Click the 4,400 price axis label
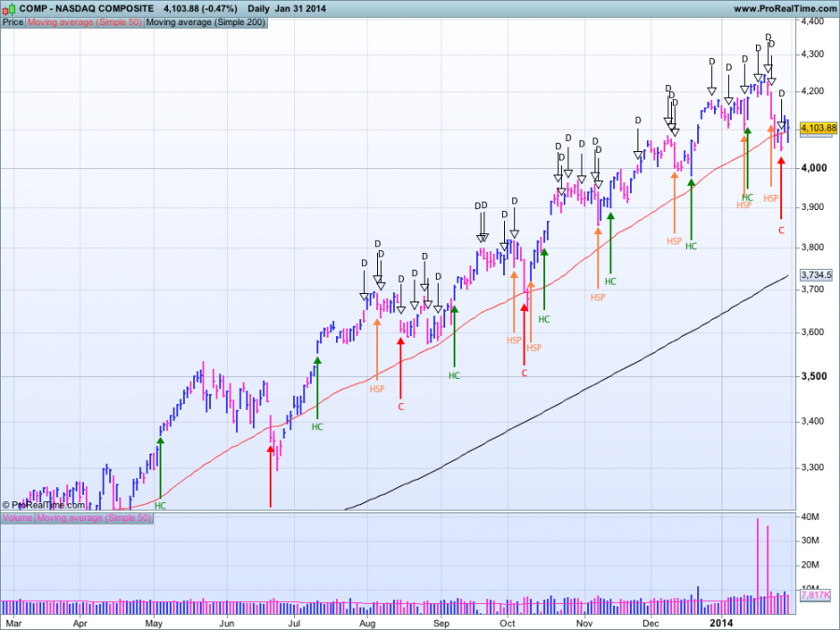The image size is (840, 630). [813, 21]
